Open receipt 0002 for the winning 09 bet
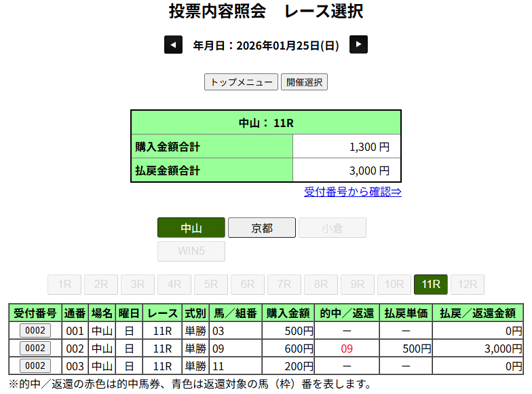Image resolution: width=532 pixels, height=394 pixels. (x=35, y=348)
